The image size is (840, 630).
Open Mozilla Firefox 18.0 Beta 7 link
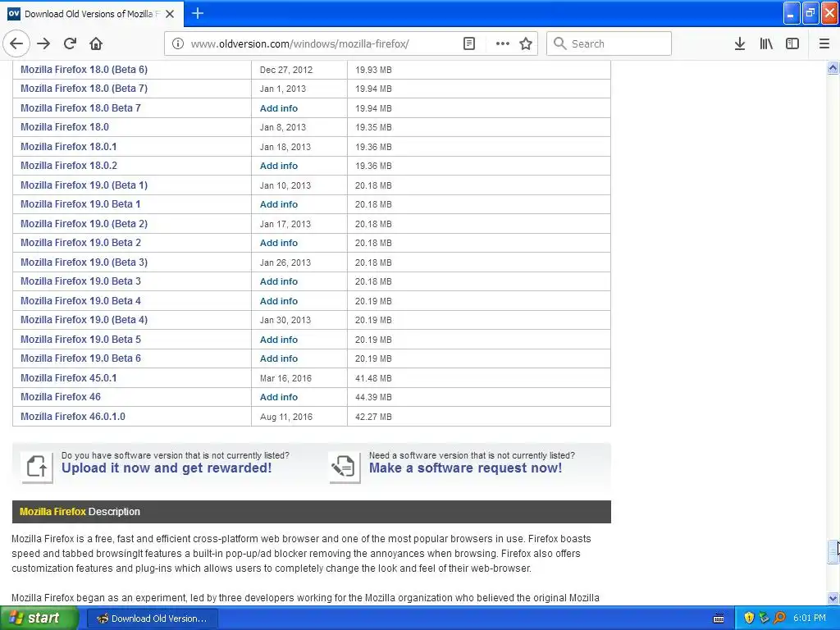(x=80, y=107)
